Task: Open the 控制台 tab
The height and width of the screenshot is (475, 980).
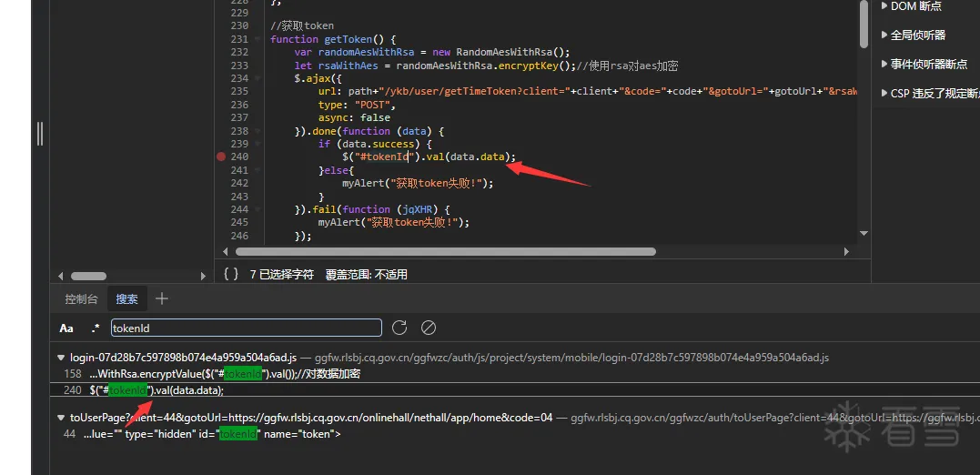Action: pos(81,299)
